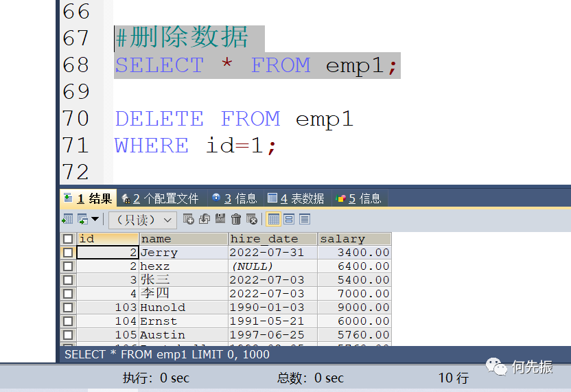Click line number 72 in the gutter
Image resolution: width=571 pixels, height=392 pixels.
75,172
